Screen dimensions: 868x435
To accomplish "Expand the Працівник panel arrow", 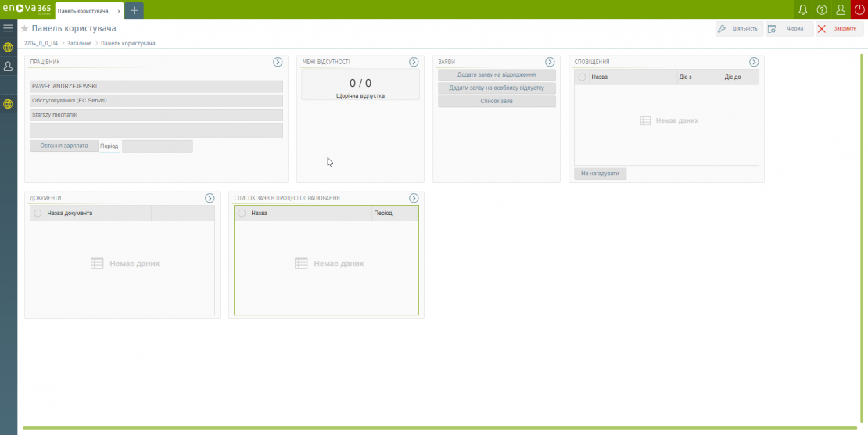I will click(x=278, y=62).
